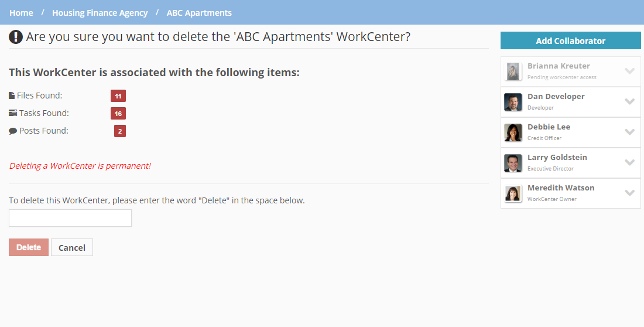Click the exclamation warning icon
Screen dimensions: 644x327
[16, 37]
